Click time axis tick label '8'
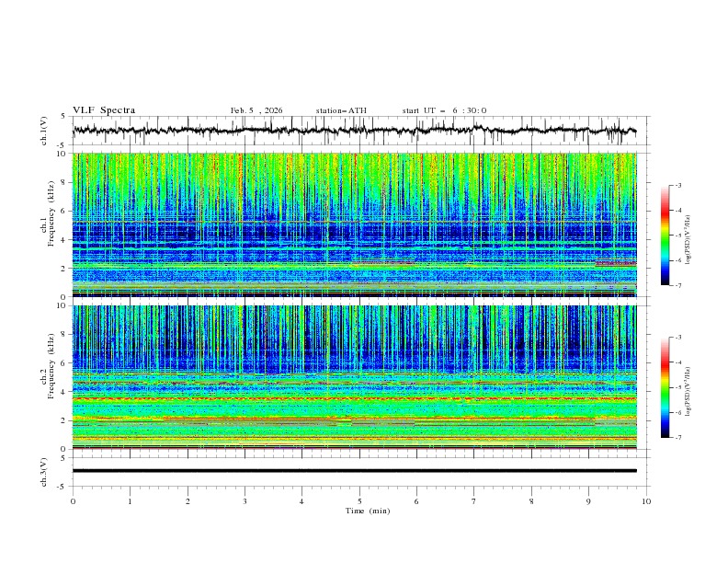This screenshot has height=563, width=728. tap(531, 501)
